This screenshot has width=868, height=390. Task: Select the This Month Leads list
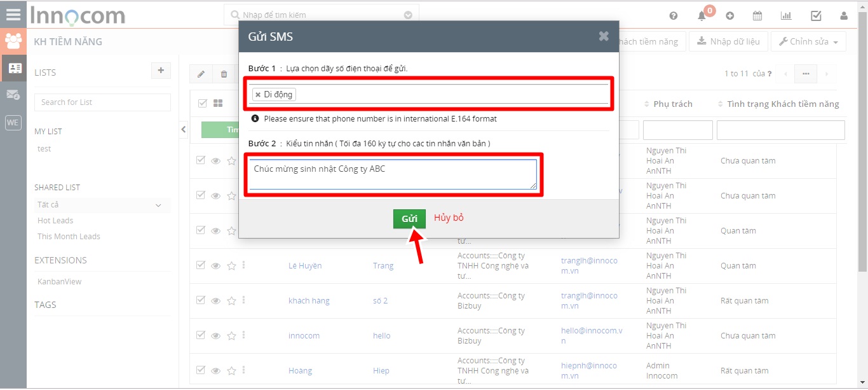69,237
